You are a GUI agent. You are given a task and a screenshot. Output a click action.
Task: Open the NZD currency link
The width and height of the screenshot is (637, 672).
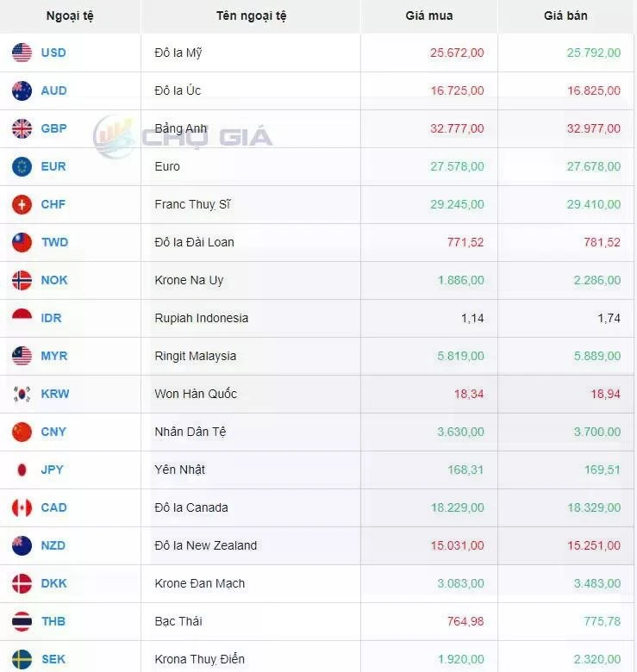pos(53,545)
